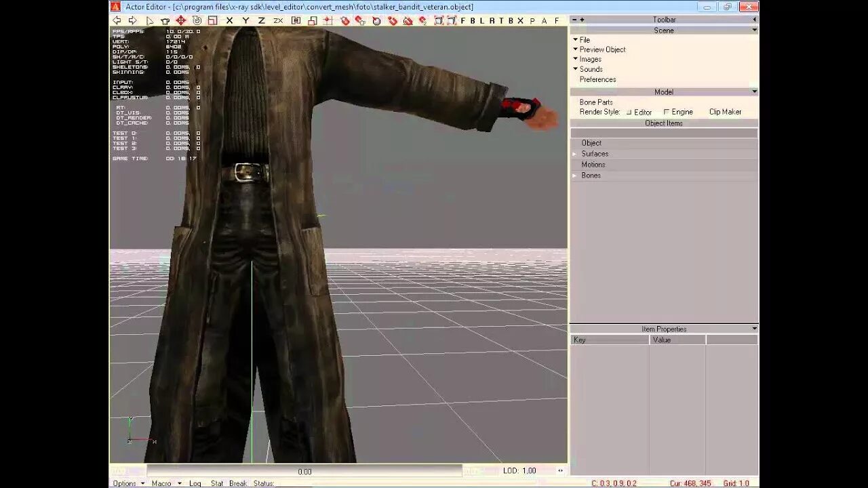
Task: Click the Bone Parts button
Action: (596, 102)
